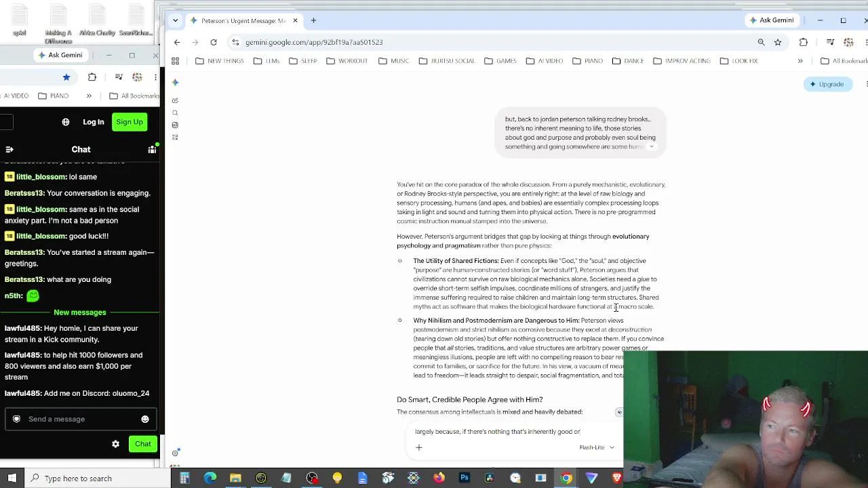Go back to the previous page in Chrome
Image resolution: width=868 pixels, height=488 pixels.
177,42
